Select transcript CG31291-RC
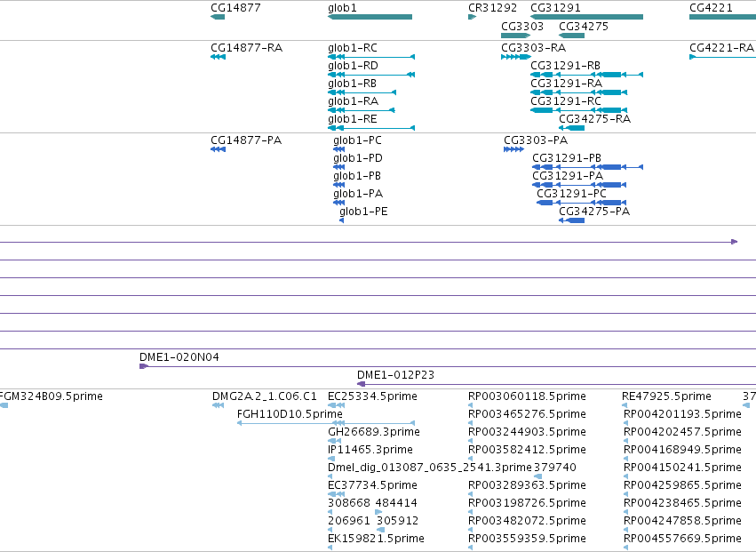The image size is (756, 552). coord(578,110)
